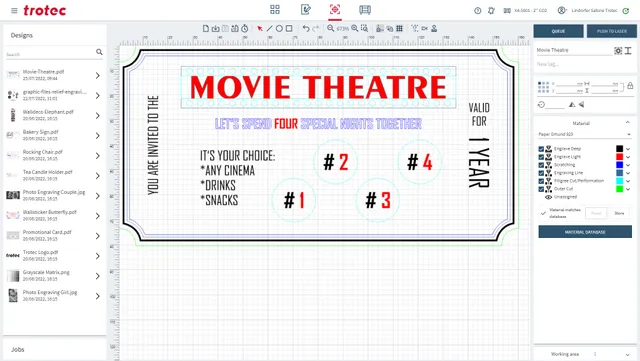Image resolution: width=640 pixels, height=361 pixels.
Task: Click the Designs search input field
Action: coord(50,54)
